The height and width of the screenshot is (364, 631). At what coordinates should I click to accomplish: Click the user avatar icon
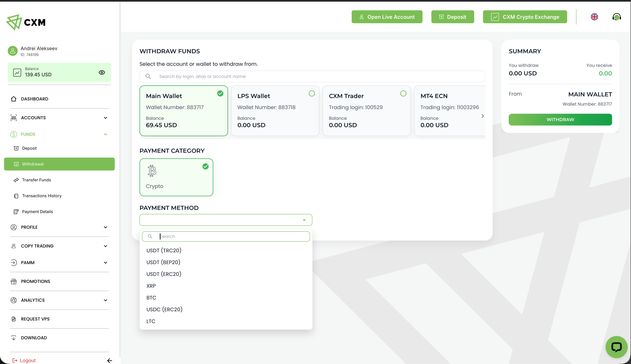click(13, 51)
